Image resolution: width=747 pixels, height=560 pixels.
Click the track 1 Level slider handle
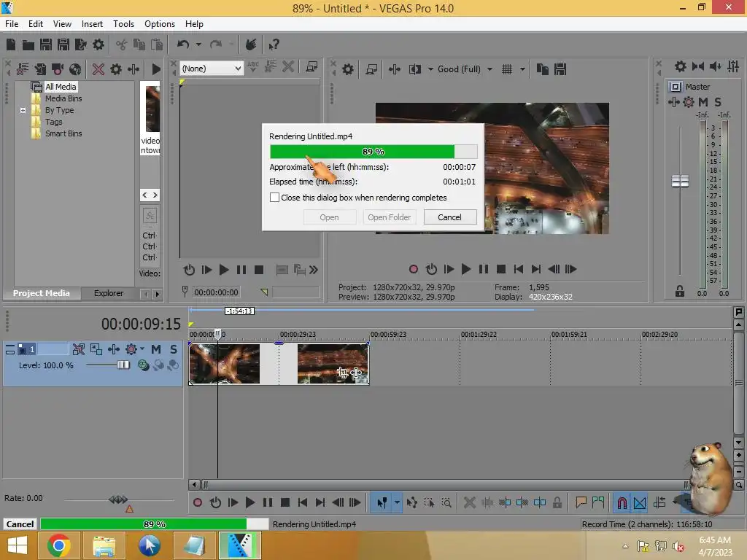(x=123, y=365)
